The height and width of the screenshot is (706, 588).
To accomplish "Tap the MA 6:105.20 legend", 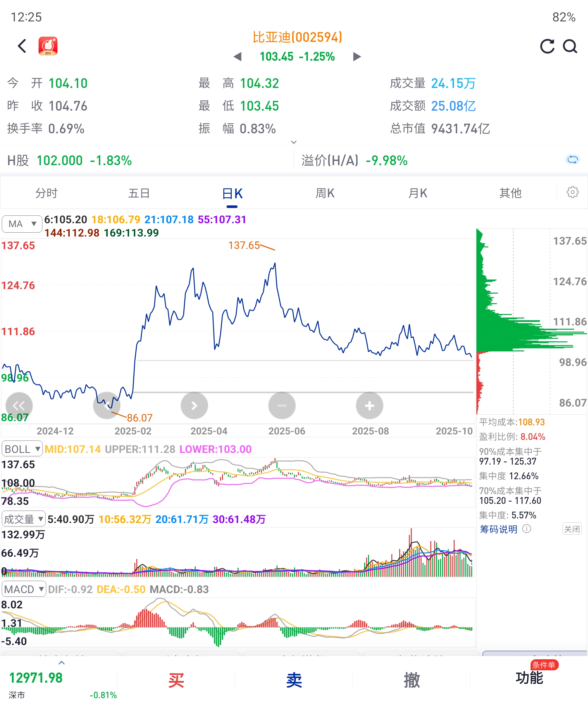I will [66, 220].
